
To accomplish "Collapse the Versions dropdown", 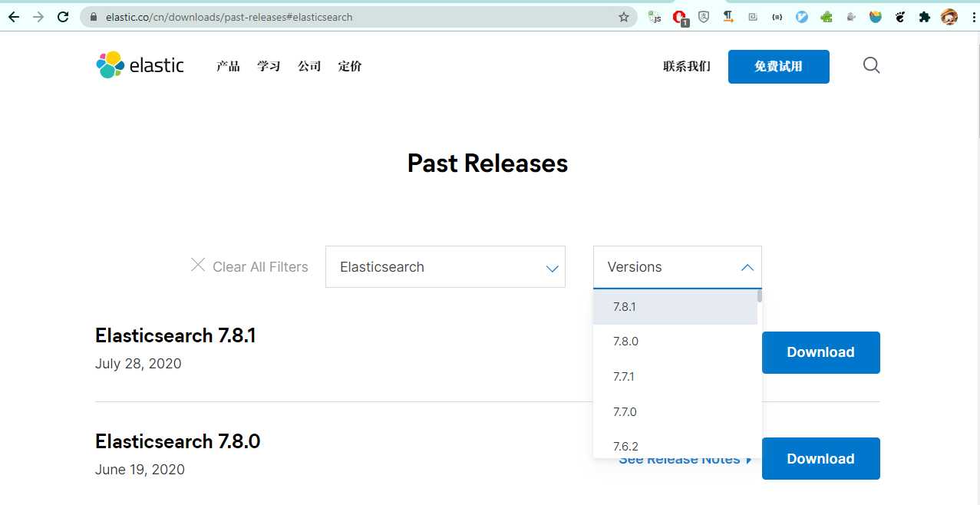I will point(678,267).
